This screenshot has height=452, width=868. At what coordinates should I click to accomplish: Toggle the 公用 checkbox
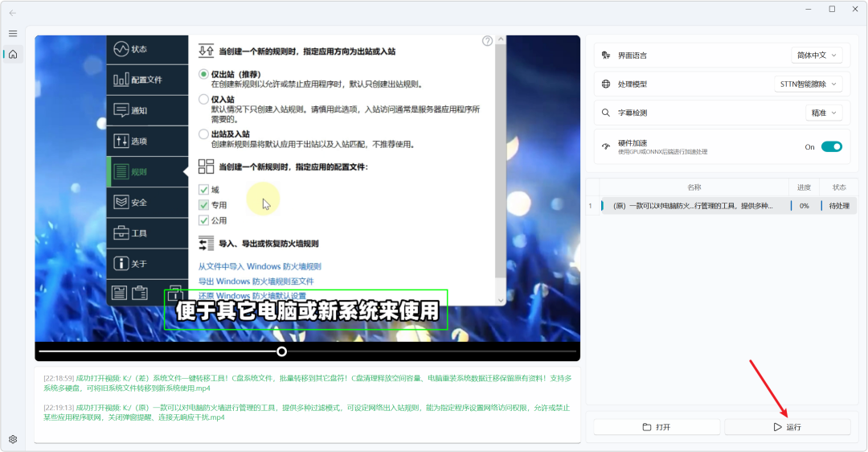point(203,220)
